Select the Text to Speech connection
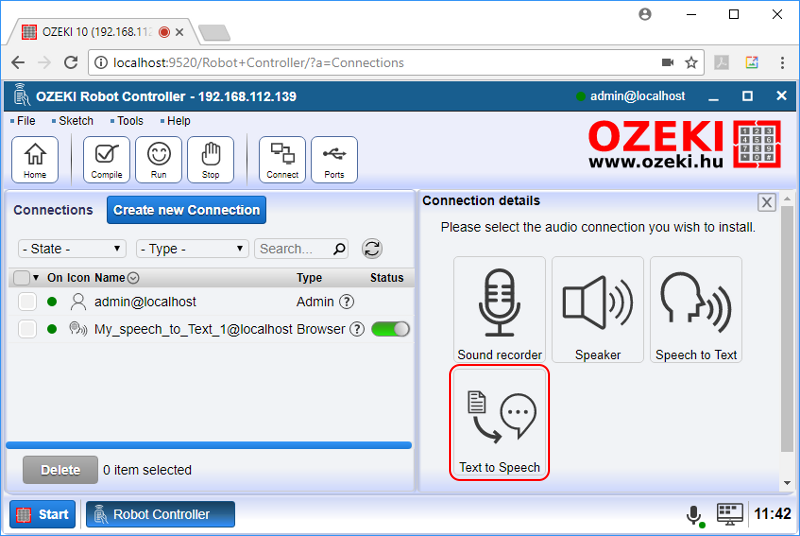This screenshot has height=536, width=800. click(x=499, y=423)
